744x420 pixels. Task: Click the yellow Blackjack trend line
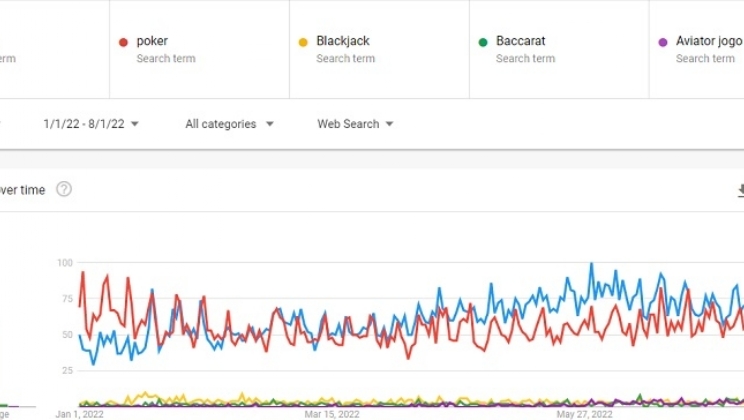(146, 394)
